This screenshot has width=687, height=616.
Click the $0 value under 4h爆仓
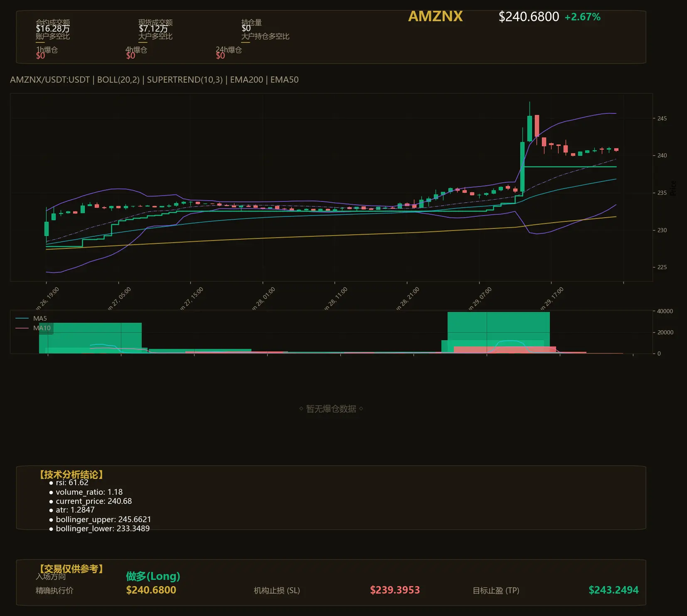[131, 56]
